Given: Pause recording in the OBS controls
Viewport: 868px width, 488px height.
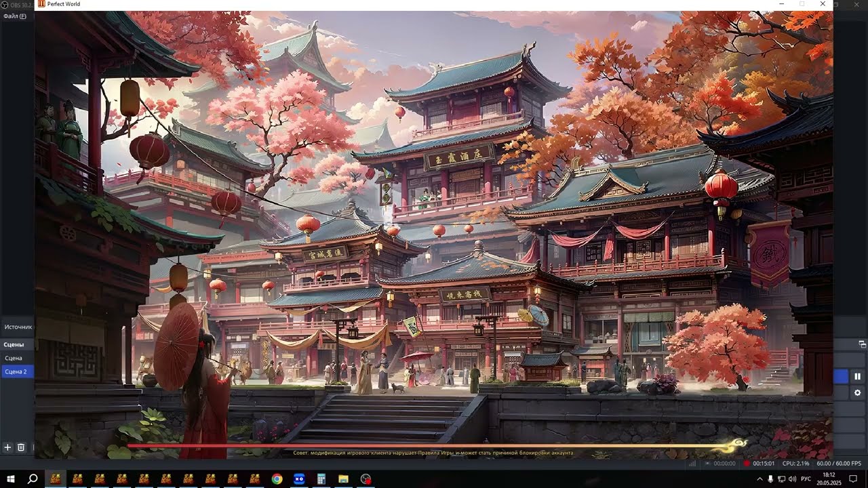Looking at the screenshot, I should pyautogui.click(x=857, y=376).
